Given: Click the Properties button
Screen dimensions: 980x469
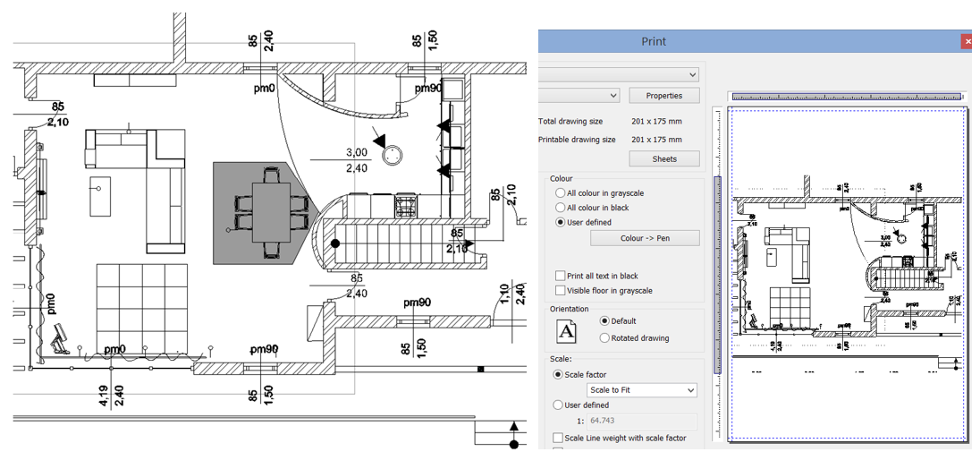Looking at the screenshot, I should tap(664, 96).
